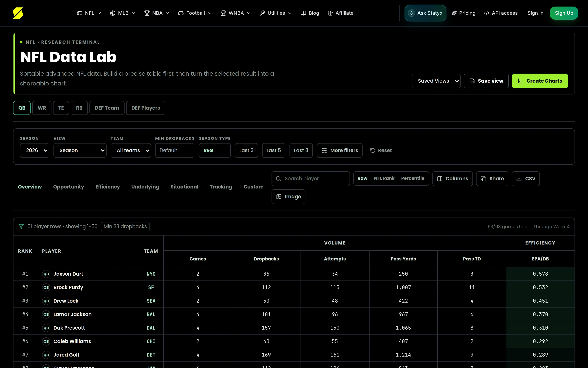This screenshot has width=588, height=368.
Task: Open the All teams dropdown
Action: click(131, 150)
